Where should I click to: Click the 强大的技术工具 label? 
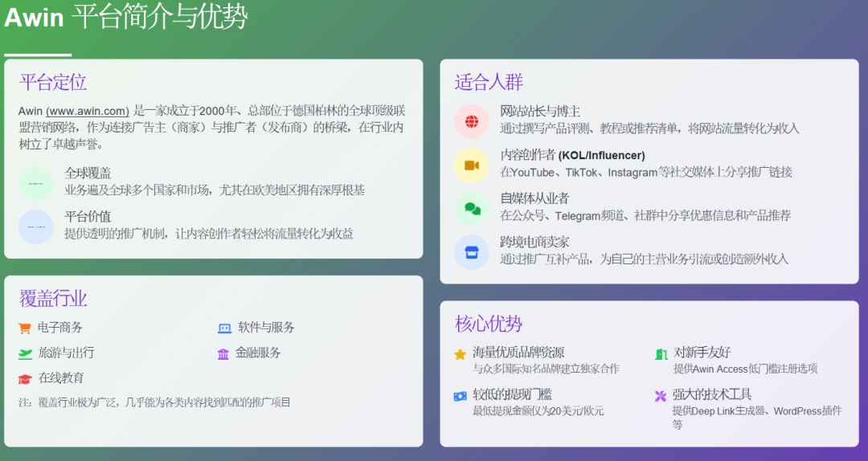pyautogui.click(x=712, y=394)
